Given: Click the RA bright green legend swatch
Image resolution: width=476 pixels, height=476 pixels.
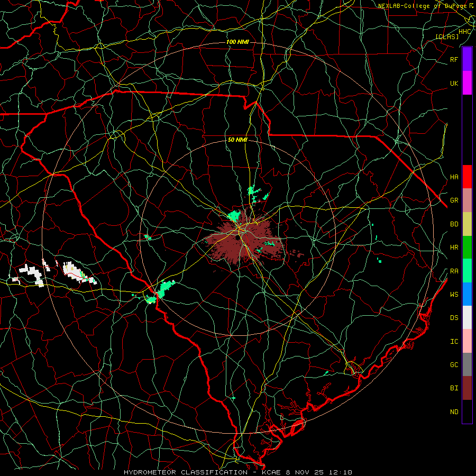Looking at the screenshot, I should coord(467,271).
